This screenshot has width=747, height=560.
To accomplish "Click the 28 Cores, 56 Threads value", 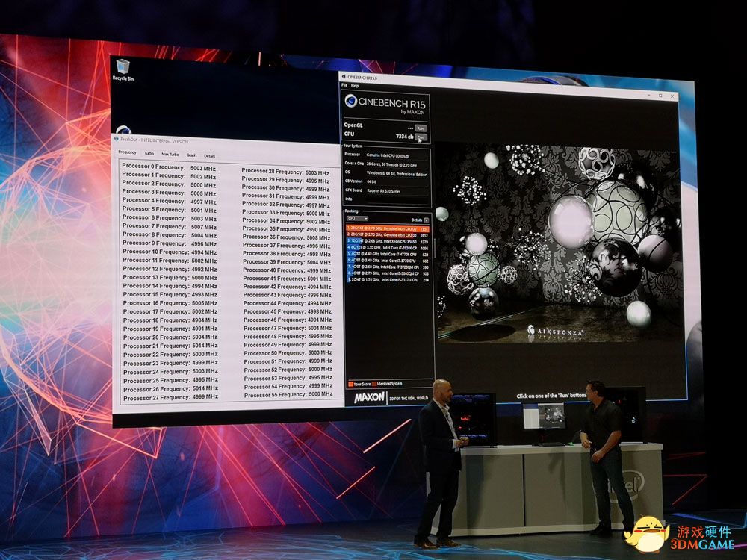I will [391, 165].
